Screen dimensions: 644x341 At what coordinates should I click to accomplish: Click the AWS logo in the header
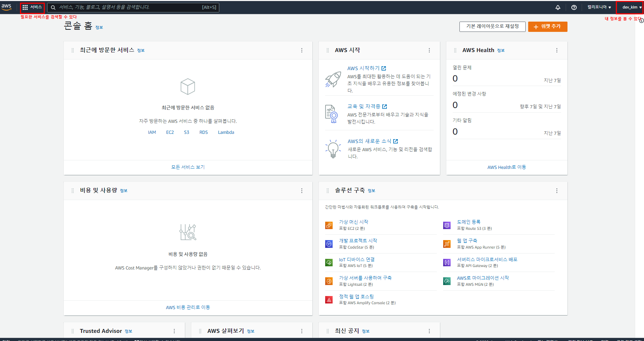coord(6,7)
